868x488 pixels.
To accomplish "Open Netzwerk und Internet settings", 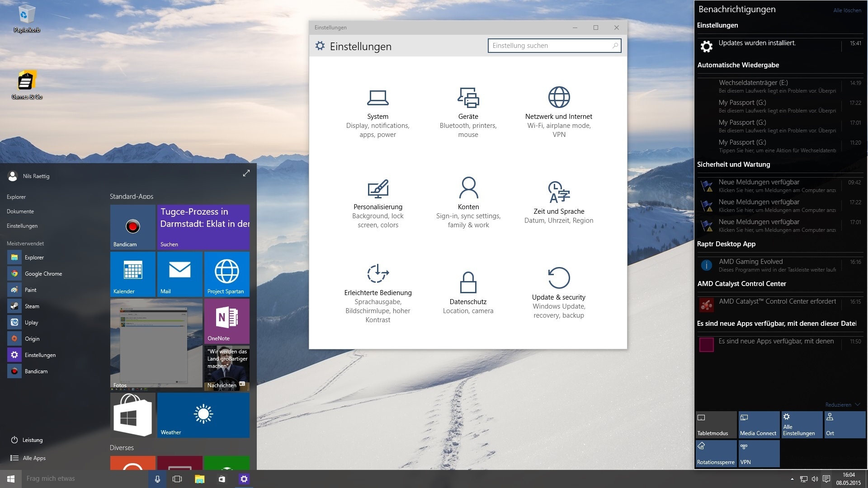I will 559,113.
